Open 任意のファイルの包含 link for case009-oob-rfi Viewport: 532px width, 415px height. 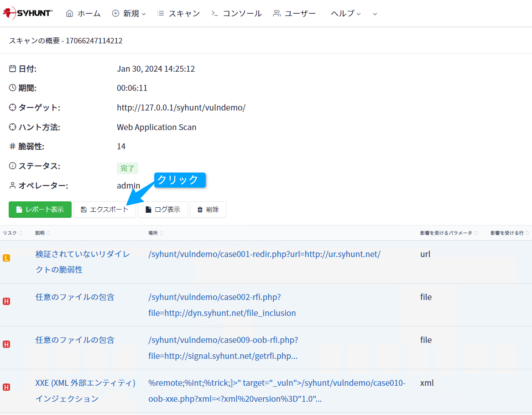[x=75, y=340]
